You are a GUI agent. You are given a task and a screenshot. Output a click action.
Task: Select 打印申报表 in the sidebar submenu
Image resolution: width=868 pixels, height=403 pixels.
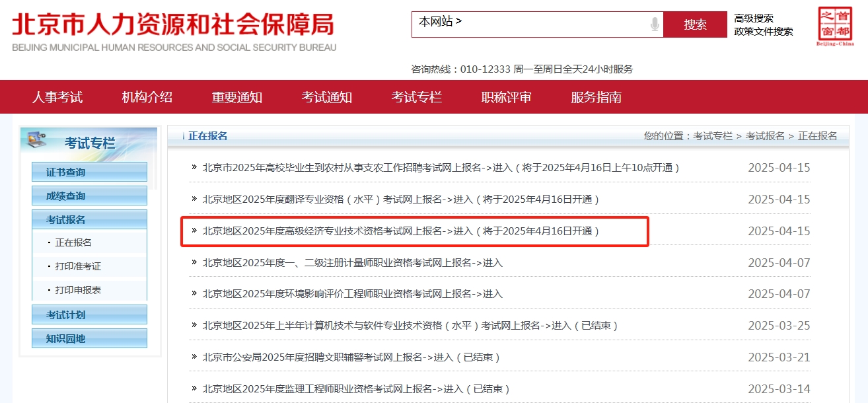(78, 290)
